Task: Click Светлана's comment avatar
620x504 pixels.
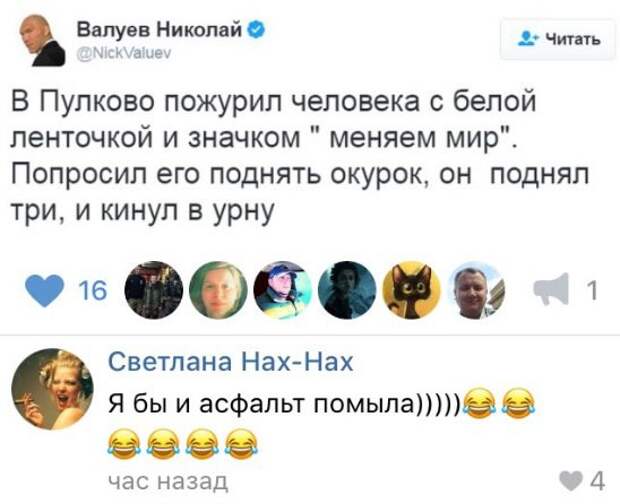Action: [52, 389]
